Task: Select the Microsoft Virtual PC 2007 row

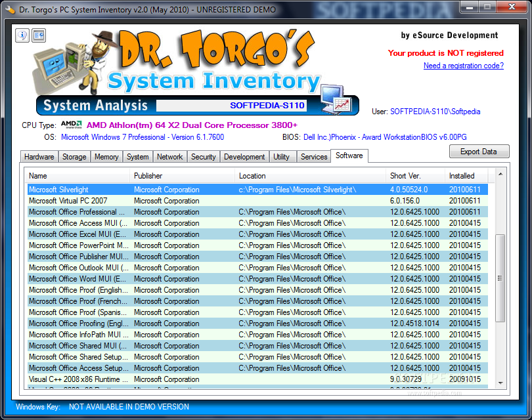Action: tap(257, 201)
